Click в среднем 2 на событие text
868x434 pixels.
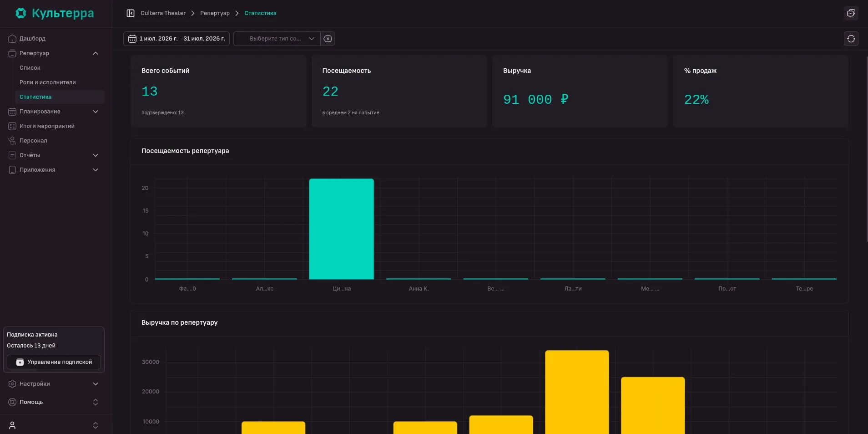(x=351, y=112)
